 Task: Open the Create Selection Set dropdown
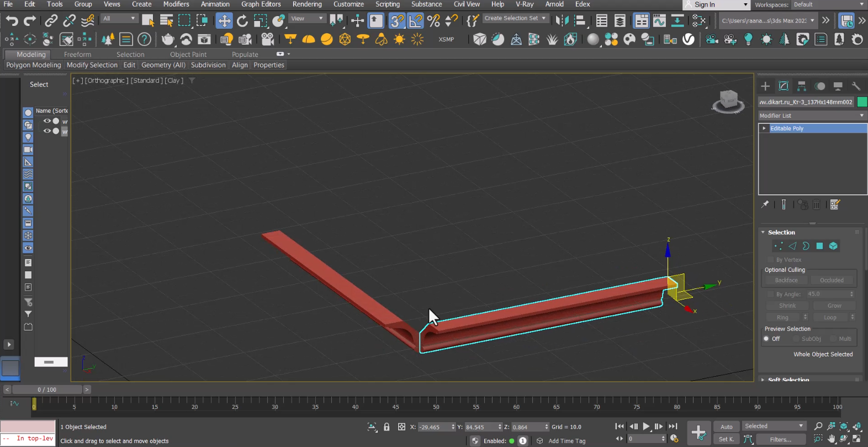pyautogui.click(x=515, y=18)
